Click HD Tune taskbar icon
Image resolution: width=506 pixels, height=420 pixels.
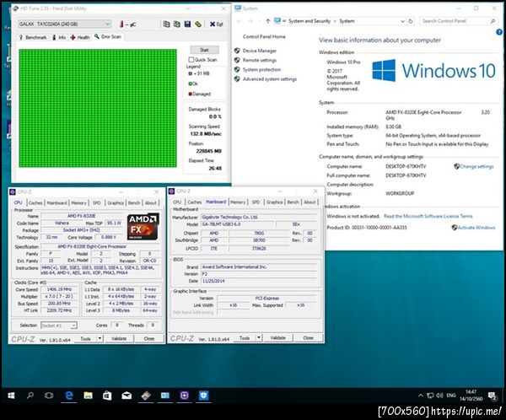click(146, 396)
